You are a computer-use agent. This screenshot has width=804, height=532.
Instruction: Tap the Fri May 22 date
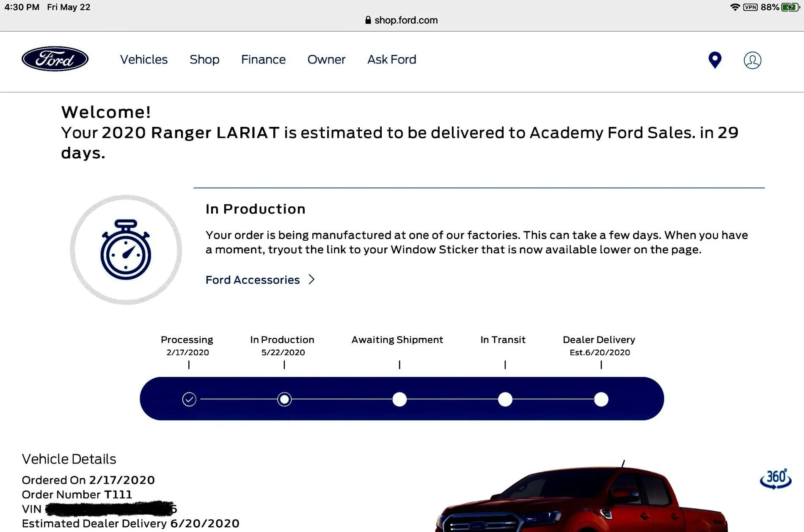click(69, 7)
